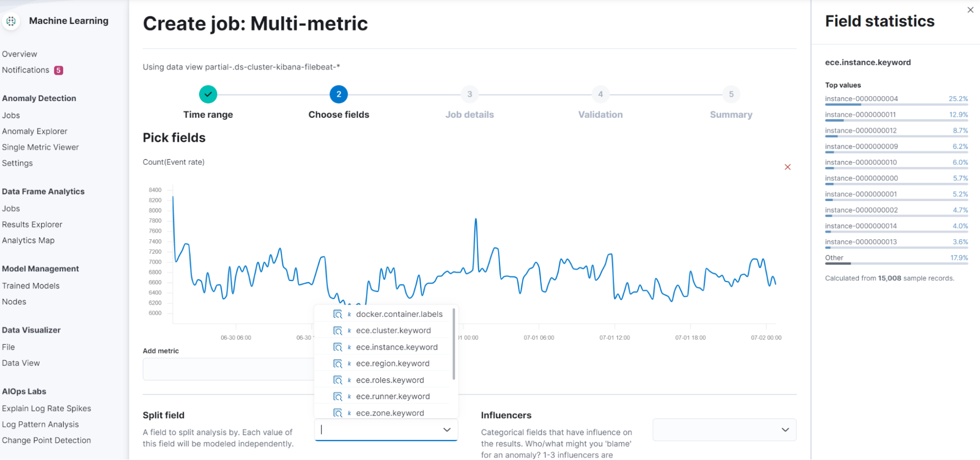This screenshot has width=980, height=460.
Task: Open Anomaly Detection Settings
Action: click(x=17, y=163)
